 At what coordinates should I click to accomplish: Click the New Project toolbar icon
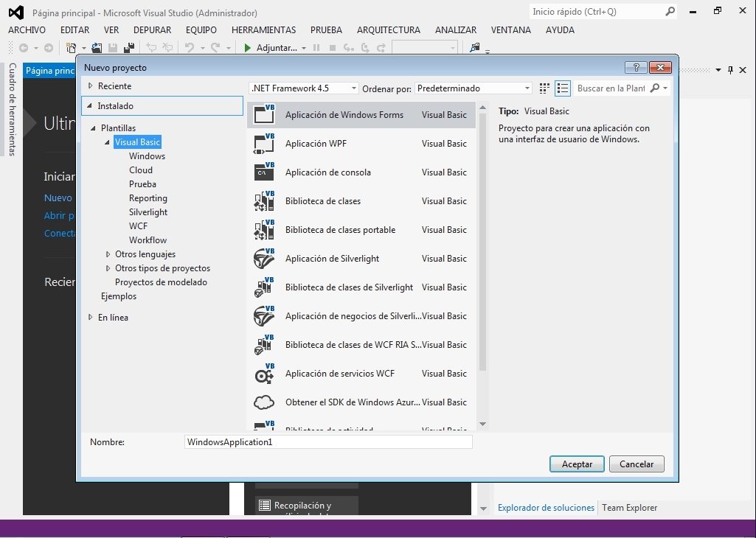71,48
